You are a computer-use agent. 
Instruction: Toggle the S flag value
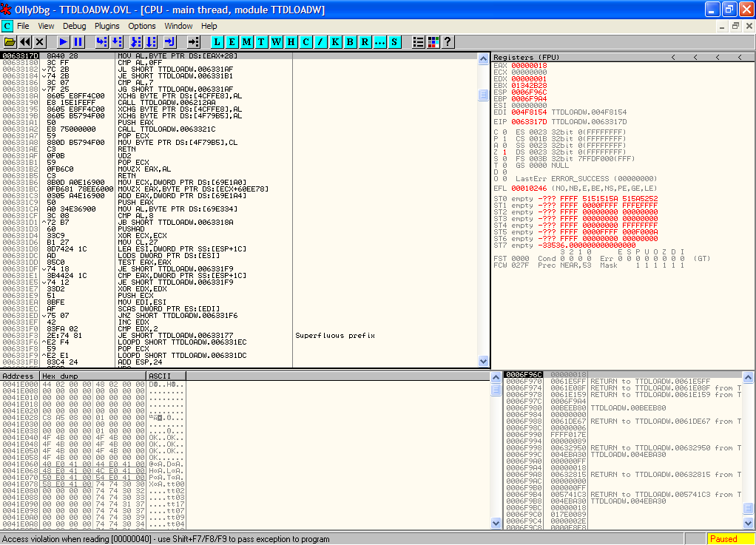pyautogui.click(x=504, y=159)
